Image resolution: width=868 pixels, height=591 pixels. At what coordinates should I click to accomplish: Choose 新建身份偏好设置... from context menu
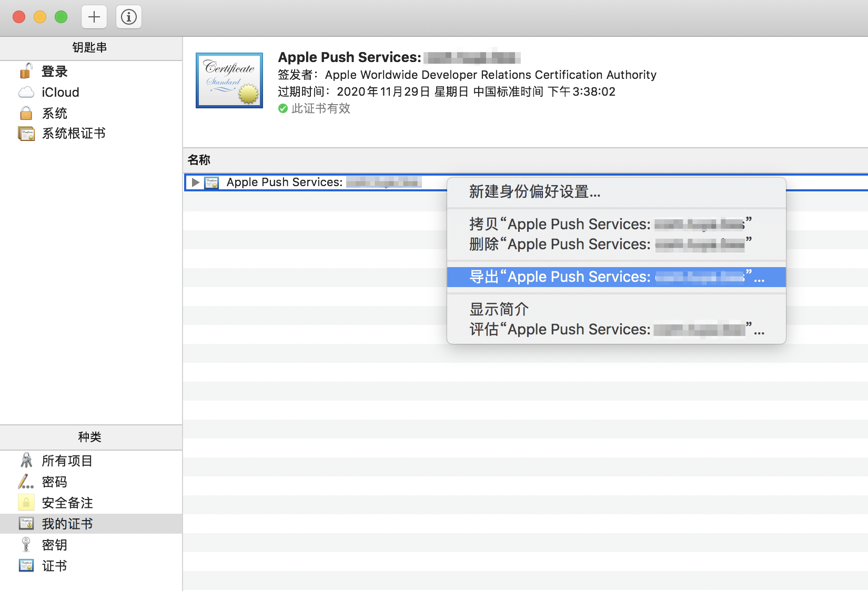(616, 192)
